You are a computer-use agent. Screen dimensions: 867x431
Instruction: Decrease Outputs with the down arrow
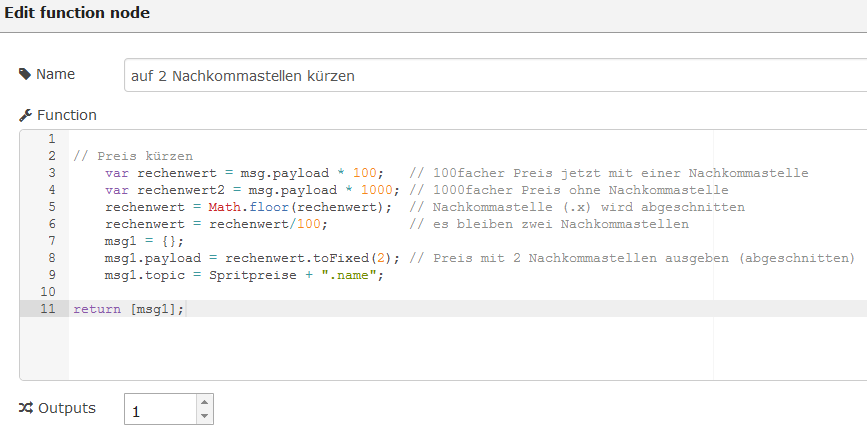tap(204, 416)
